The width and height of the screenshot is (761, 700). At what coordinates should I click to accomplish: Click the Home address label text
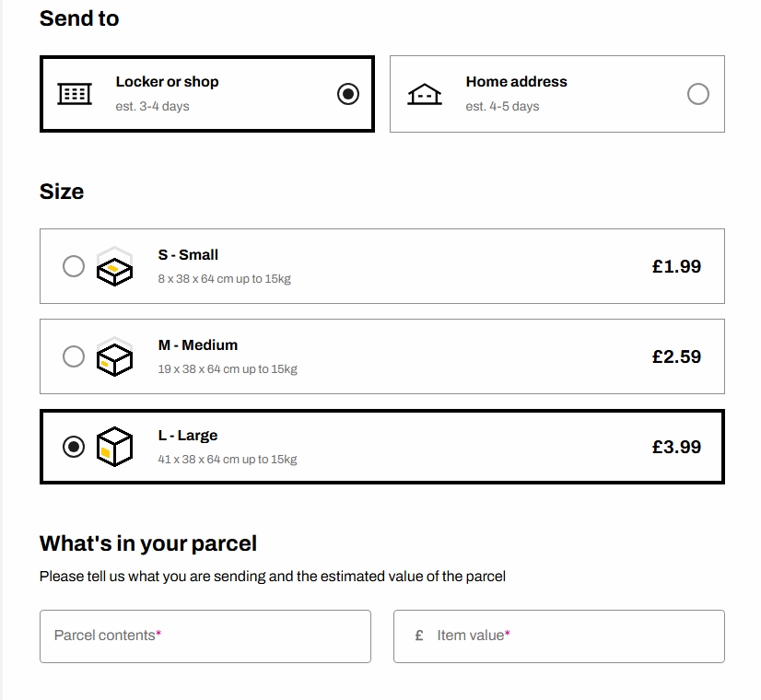(516, 81)
